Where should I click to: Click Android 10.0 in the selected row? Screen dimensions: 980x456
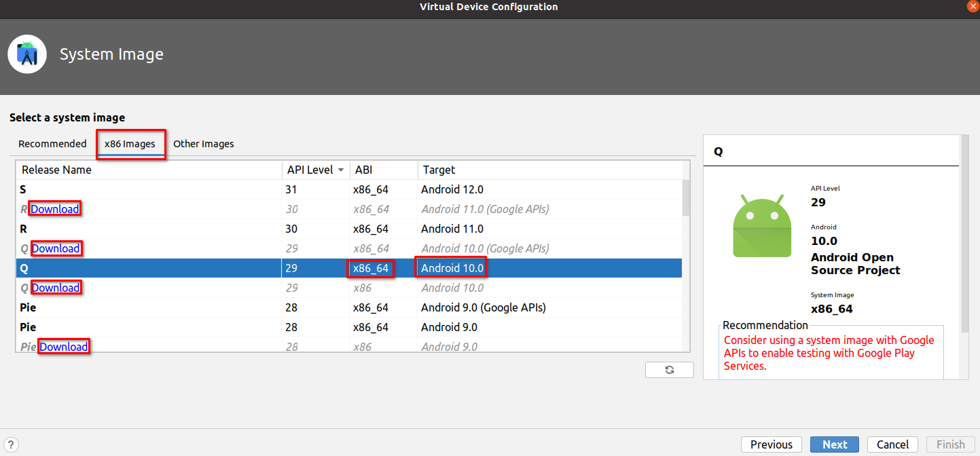452,268
